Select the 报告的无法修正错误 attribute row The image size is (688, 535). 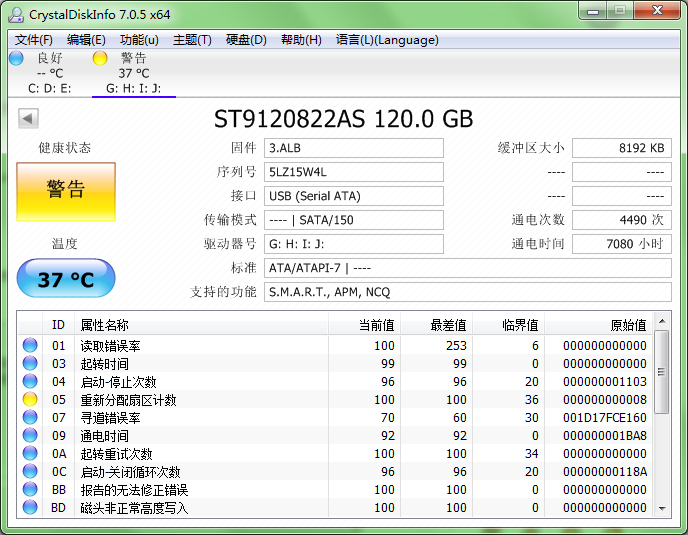[x=335, y=489]
